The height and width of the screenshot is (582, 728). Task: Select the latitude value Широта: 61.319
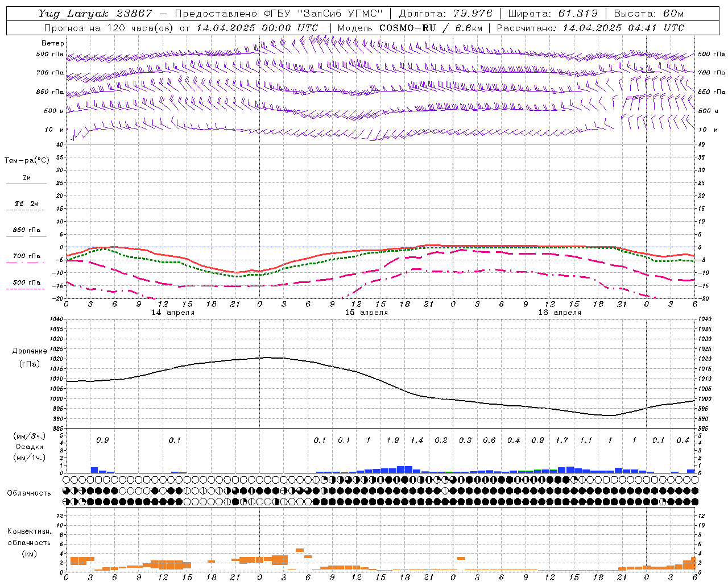(553, 14)
